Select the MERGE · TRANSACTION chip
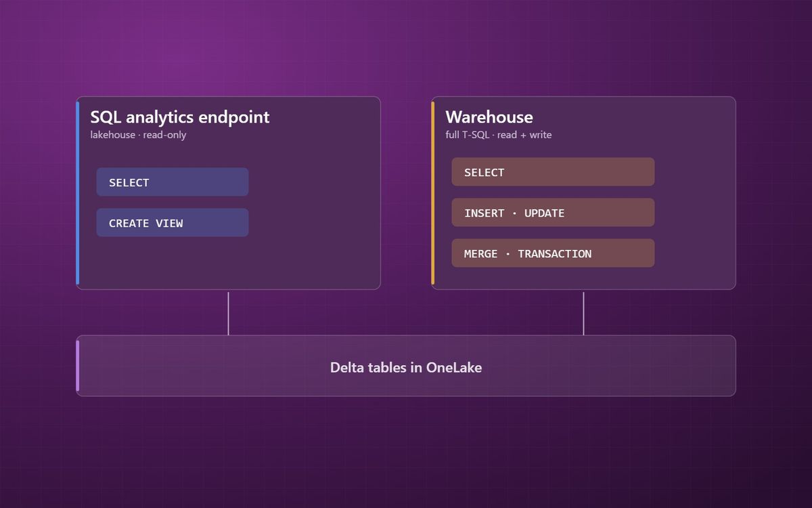The width and height of the screenshot is (812, 508). 553,253
